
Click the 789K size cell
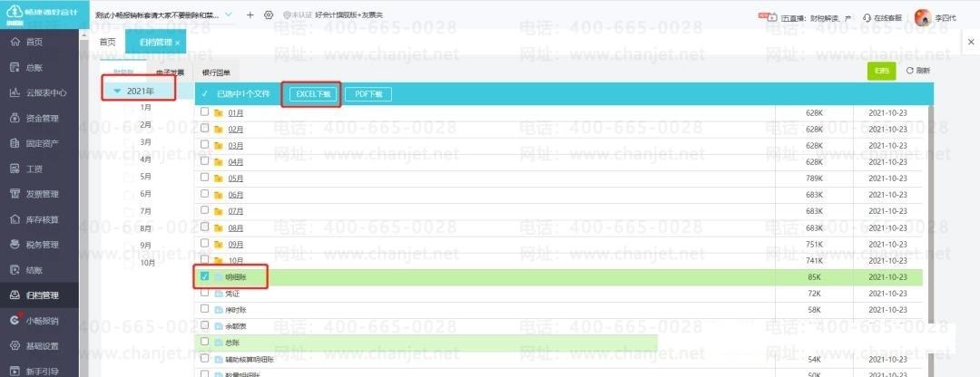point(814,179)
